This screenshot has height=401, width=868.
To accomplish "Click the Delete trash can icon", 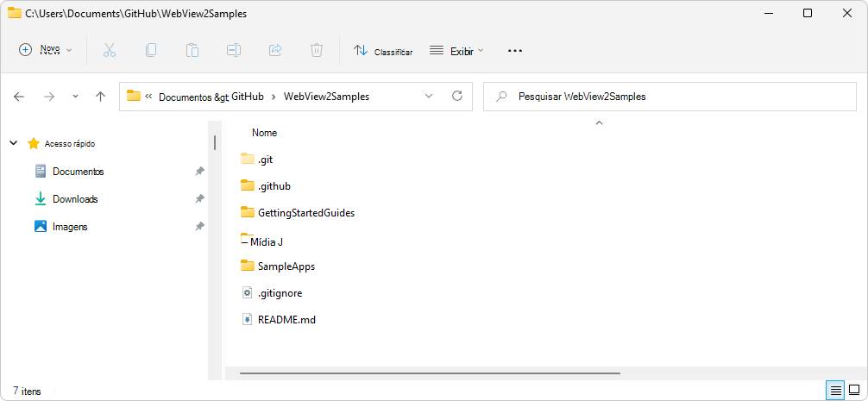I will coord(316,50).
